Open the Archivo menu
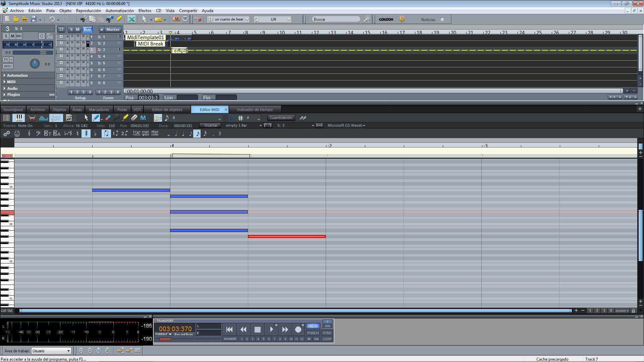The width and height of the screenshot is (644, 362). pos(17,11)
